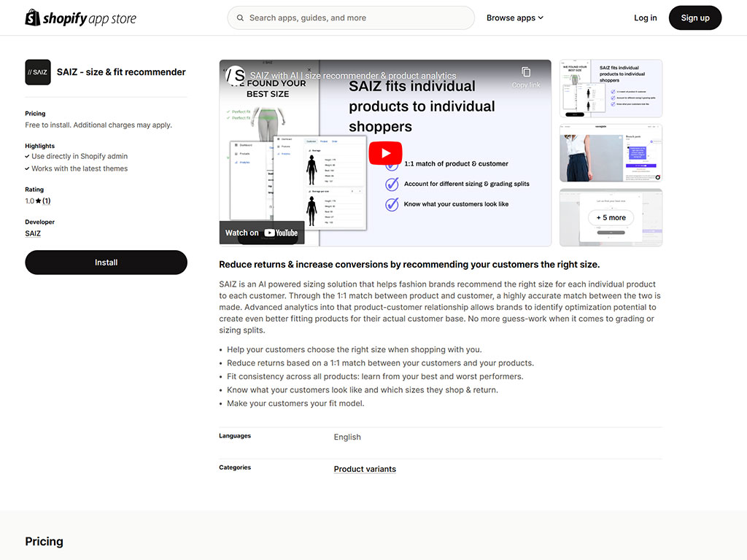
Task: Click the search magnifier icon
Action: pyautogui.click(x=240, y=18)
